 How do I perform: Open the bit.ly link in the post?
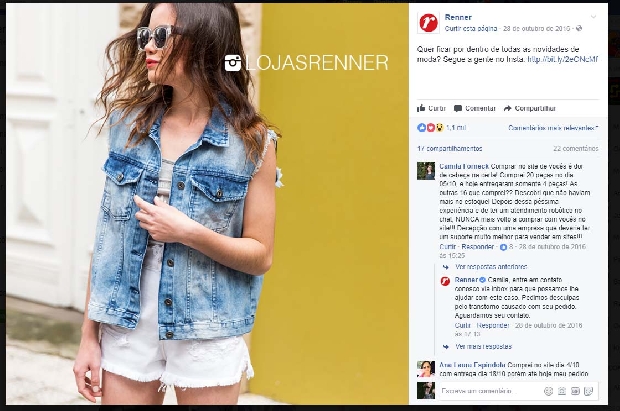(563, 59)
